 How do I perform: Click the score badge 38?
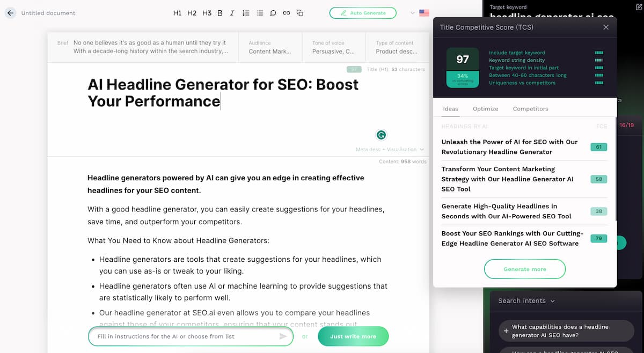click(598, 211)
